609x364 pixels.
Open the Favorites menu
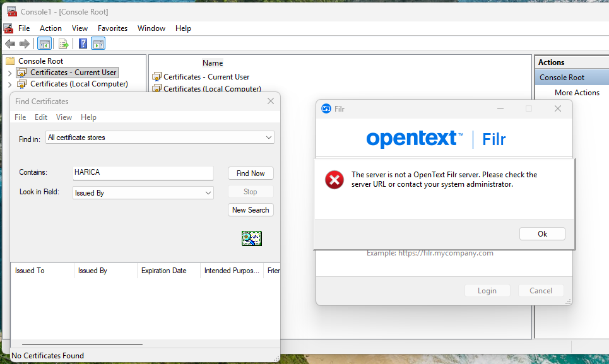click(x=112, y=28)
